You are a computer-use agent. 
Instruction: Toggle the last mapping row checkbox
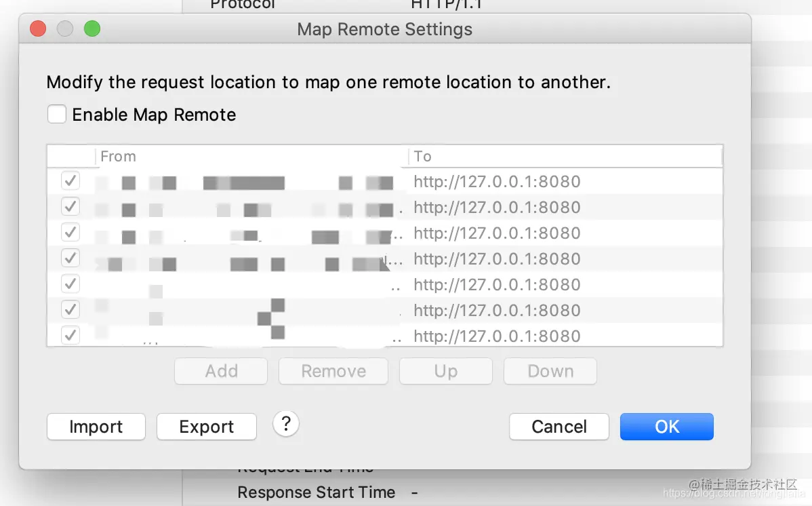(70, 335)
